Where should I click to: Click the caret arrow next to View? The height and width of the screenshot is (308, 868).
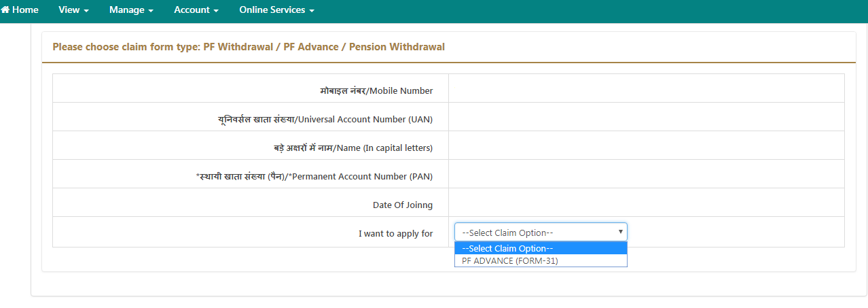point(86,11)
